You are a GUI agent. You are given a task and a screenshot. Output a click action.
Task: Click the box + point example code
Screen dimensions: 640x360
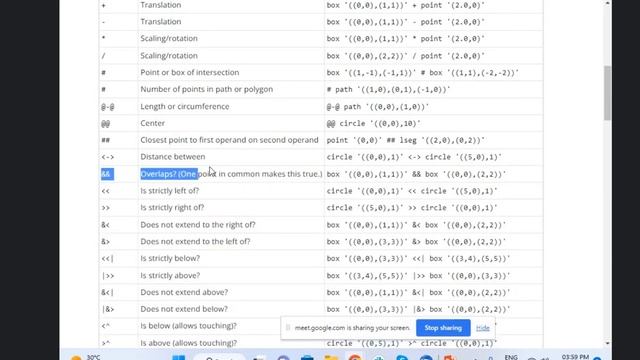pyautogui.click(x=406, y=5)
